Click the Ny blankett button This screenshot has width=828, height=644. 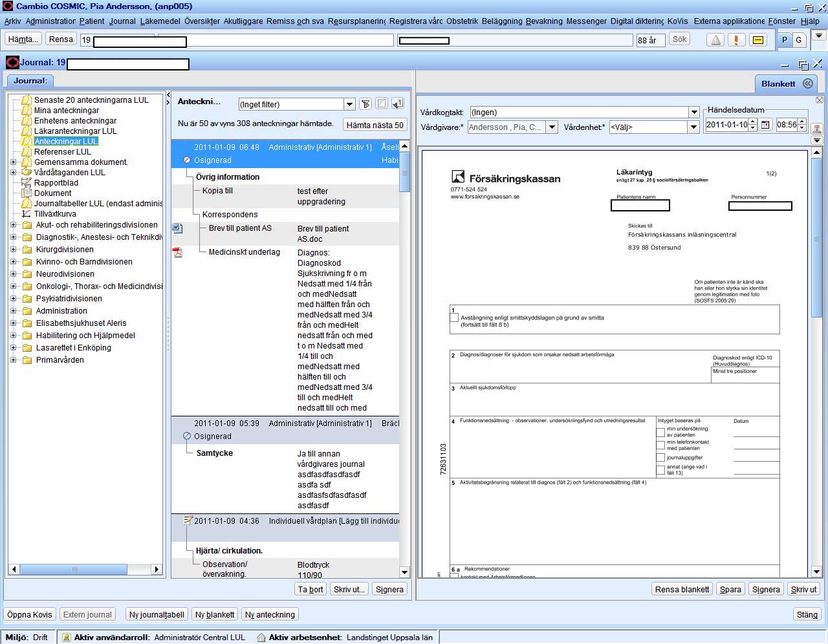point(215,614)
